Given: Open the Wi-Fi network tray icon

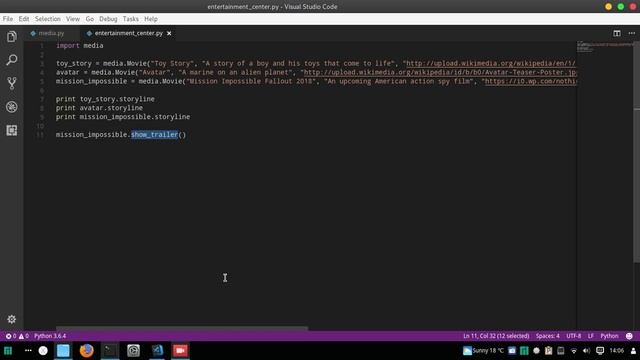Looking at the screenshot, I should (574, 351).
